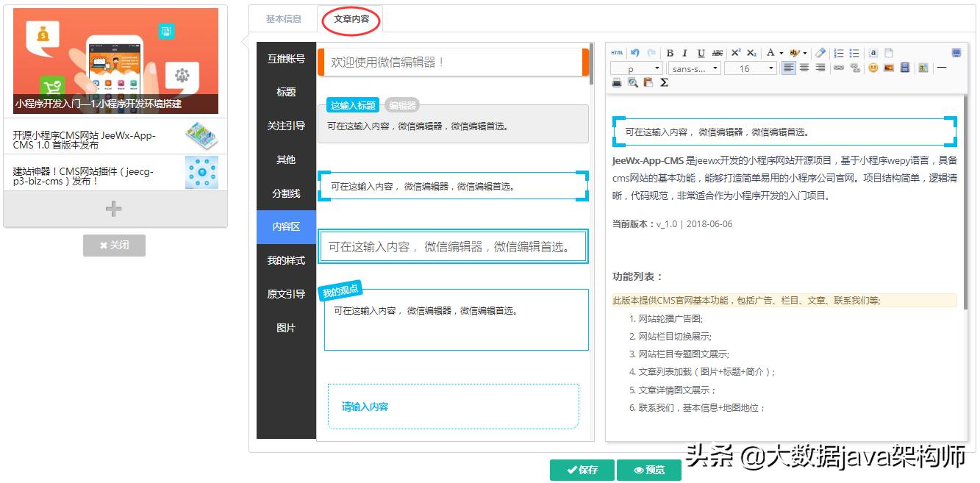The image size is (980, 483).
Task: Insert a formula with the Sigma icon
Action: coord(663,82)
